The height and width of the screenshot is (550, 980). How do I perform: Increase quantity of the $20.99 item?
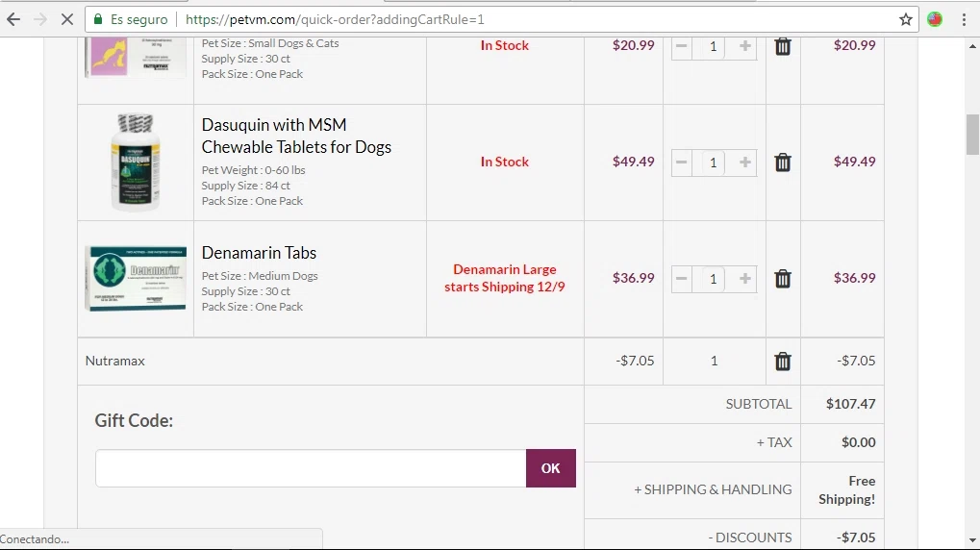745,46
